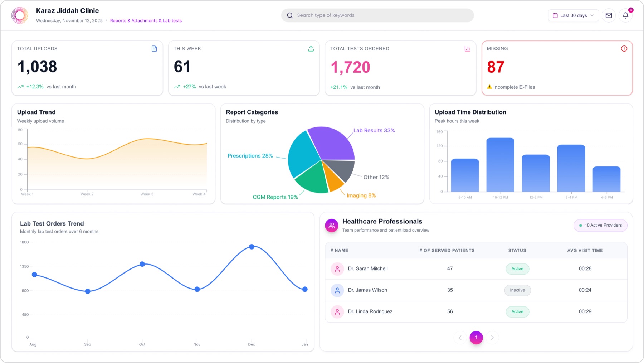Click the name Dr. Linda Rodriguez
This screenshot has height=363, width=644.
click(x=370, y=312)
